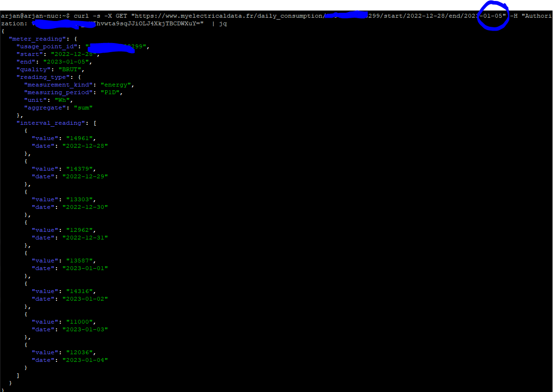Click the Authorization header in the command
This screenshot has height=392, width=553.
(541, 15)
